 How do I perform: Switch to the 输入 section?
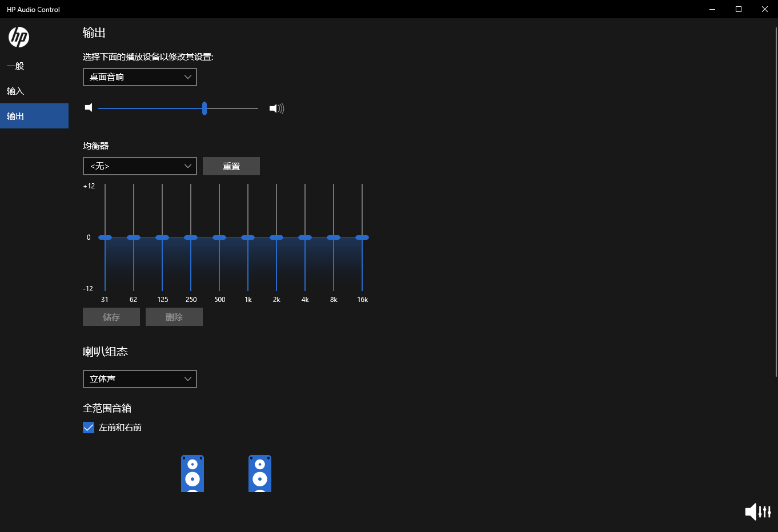coord(15,91)
